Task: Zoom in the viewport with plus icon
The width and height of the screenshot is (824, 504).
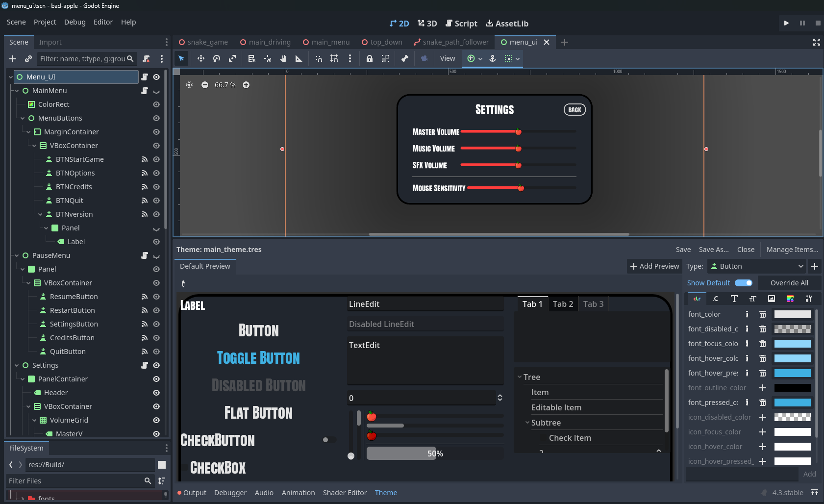Action: 246,85
